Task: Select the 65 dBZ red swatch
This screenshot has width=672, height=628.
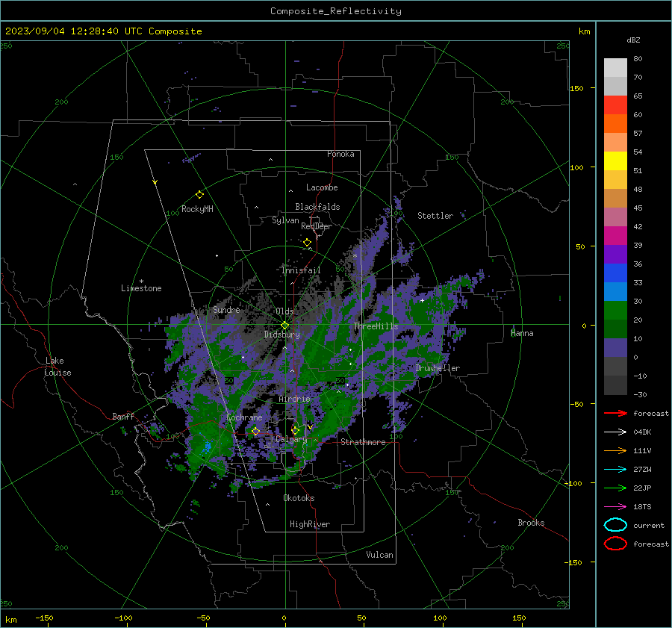Action: point(615,105)
